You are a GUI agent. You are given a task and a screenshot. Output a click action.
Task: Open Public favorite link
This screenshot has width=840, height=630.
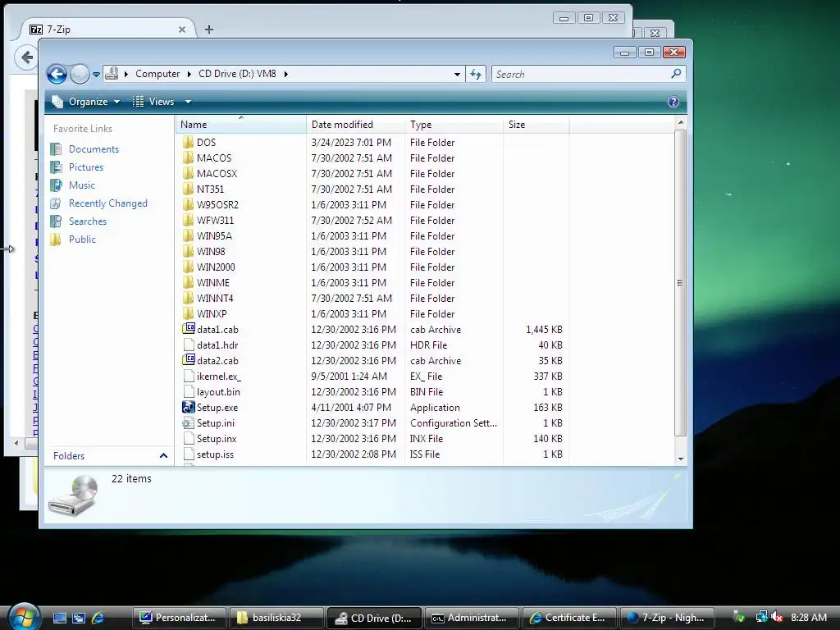point(82,240)
